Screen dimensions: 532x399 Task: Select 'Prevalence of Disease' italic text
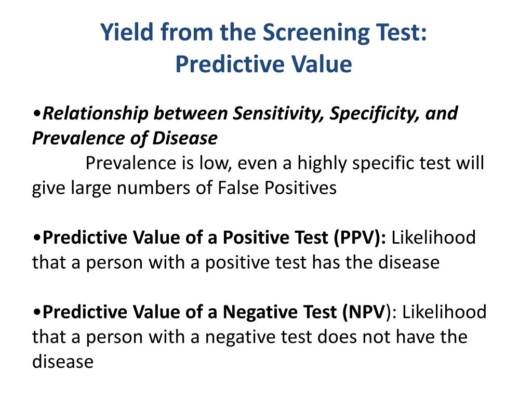125,138
